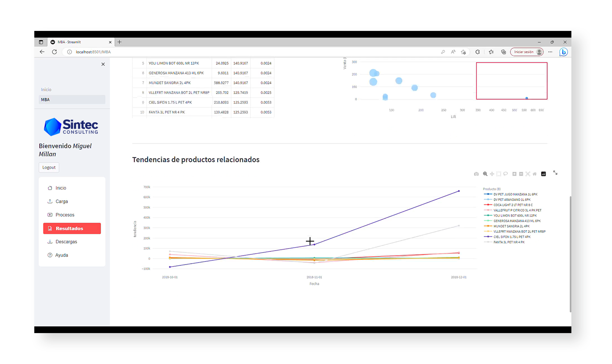Open a new browser tab

[119, 42]
